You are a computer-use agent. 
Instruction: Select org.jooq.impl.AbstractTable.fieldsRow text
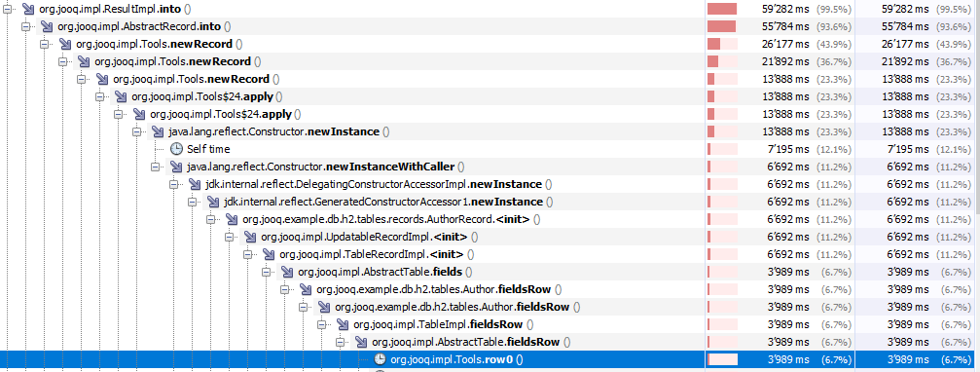pos(471,342)
